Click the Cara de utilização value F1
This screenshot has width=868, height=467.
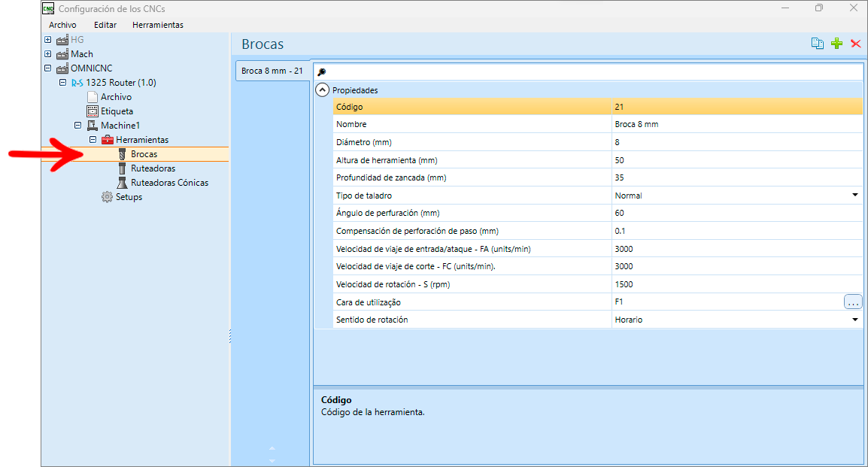(727, 302)
